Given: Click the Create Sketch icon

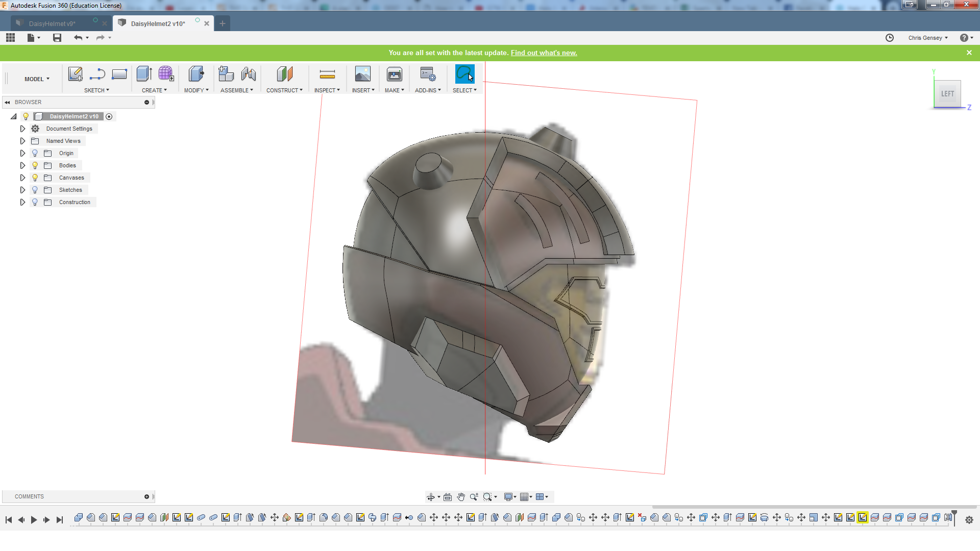Looking at the screenshot, I should pyautogui.click(x=75, y=74).
